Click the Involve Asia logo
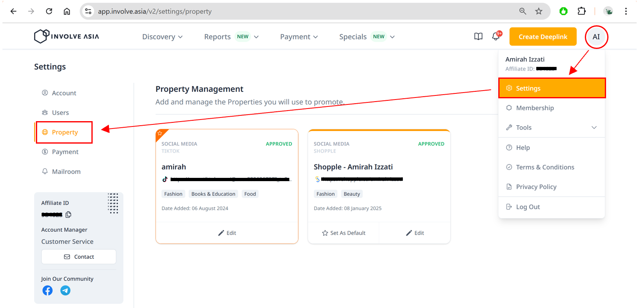 click(67, 36)
